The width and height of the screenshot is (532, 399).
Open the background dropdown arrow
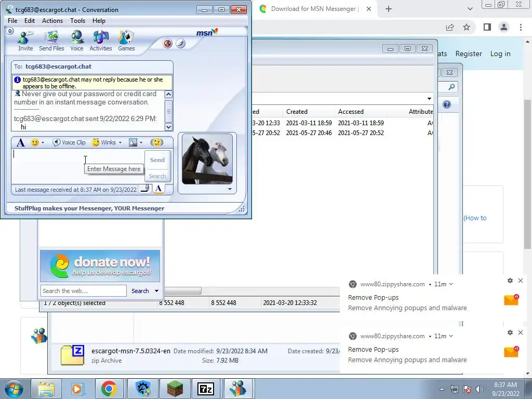click(x=141, y=143)
